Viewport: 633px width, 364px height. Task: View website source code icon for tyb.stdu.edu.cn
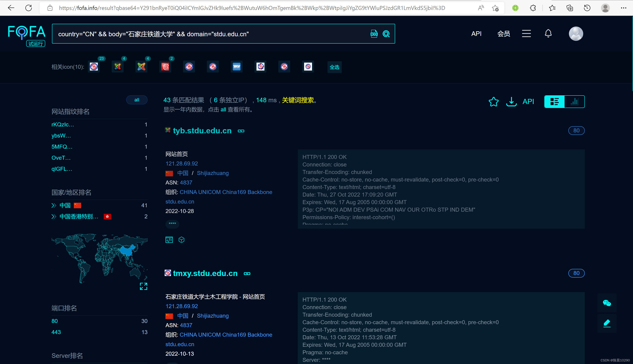coord(169,240)
